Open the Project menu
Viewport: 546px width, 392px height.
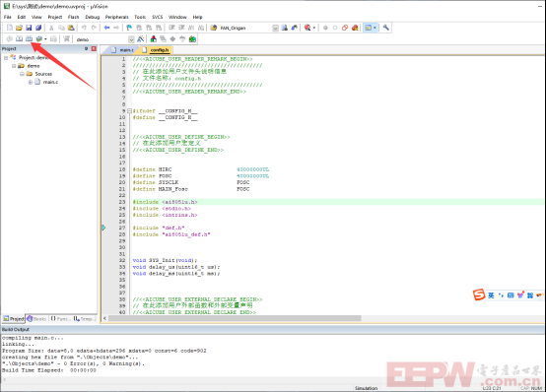click(54, 17)
